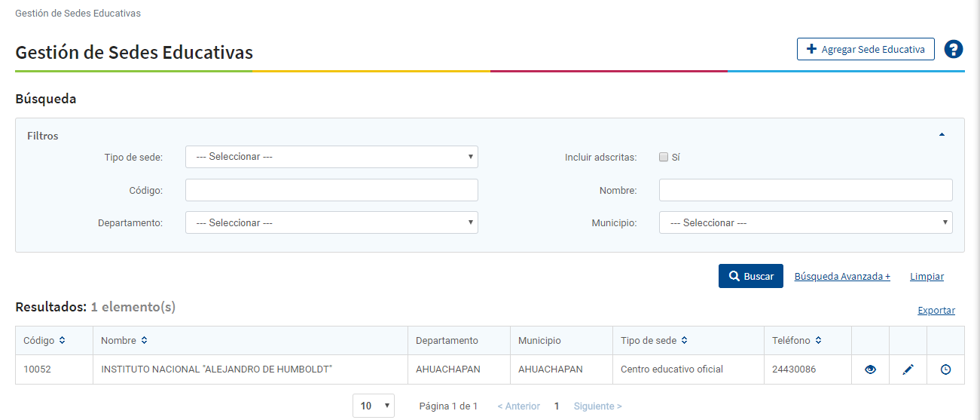Click the Exportar link
This screenshot has height=420, width=980.
(936, 311)
